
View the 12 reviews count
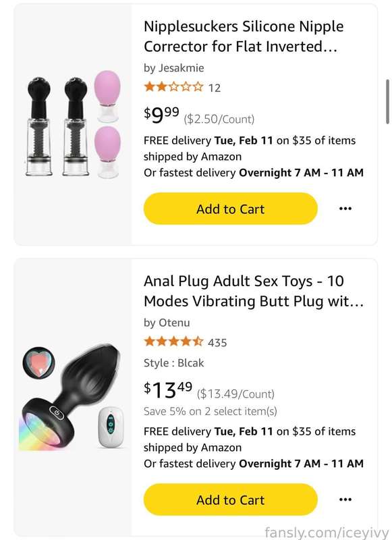pyautogui.click(x=215, y=88)
